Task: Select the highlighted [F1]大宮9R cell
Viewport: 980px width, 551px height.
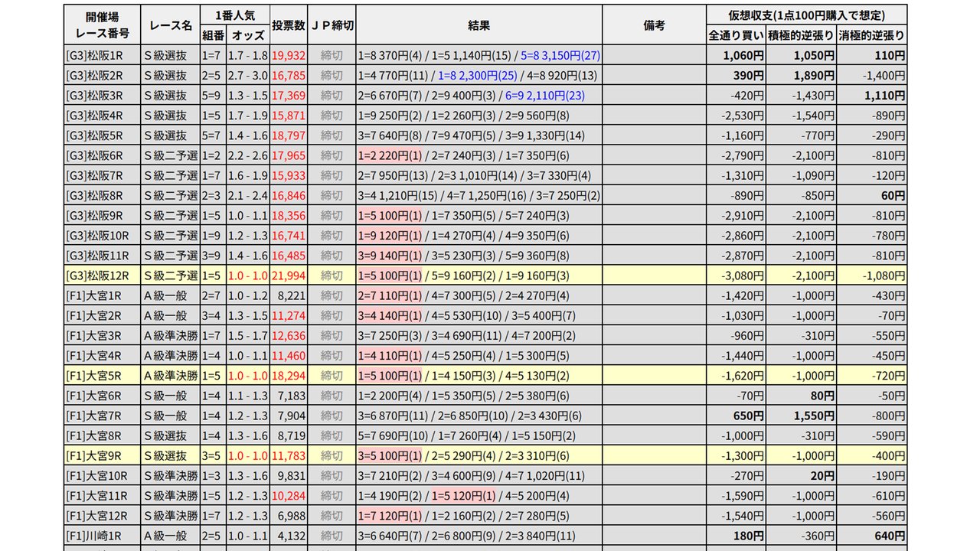Action: pyautogui.click(x=102, y=455)
